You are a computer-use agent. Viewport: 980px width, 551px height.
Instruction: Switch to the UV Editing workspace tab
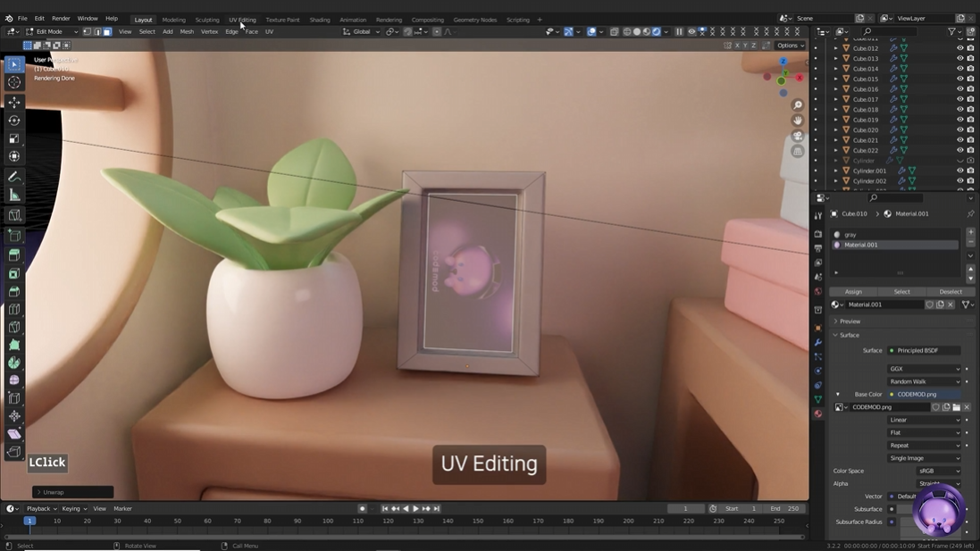pos(242,20)
